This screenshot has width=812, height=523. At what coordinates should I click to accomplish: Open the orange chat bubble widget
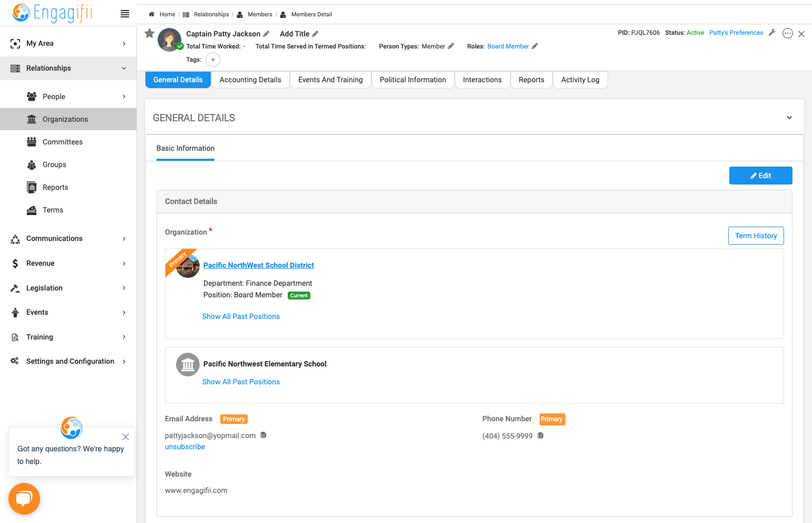pos(24,498)
